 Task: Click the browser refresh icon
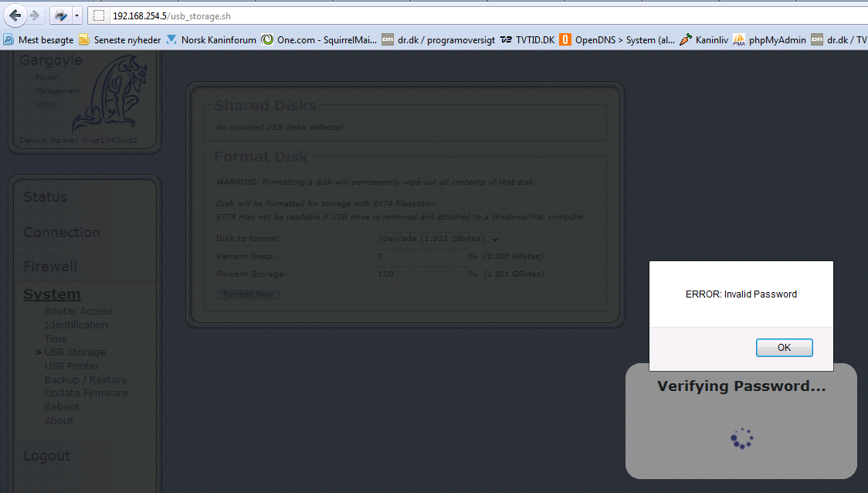point(60,14)
